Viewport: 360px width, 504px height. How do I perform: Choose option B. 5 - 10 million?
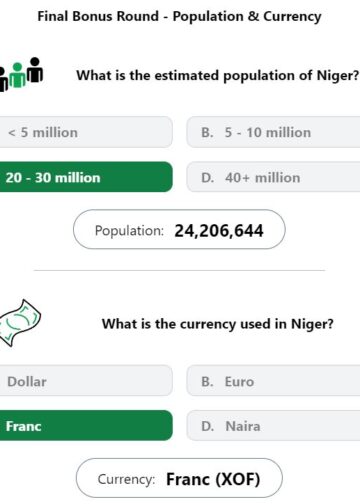tap(273, 132)
